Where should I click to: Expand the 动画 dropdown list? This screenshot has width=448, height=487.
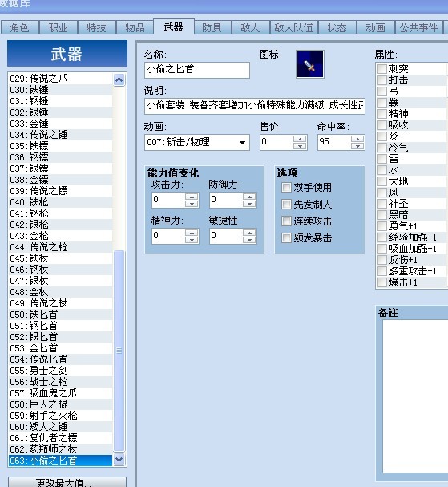(x=242, y=143)
